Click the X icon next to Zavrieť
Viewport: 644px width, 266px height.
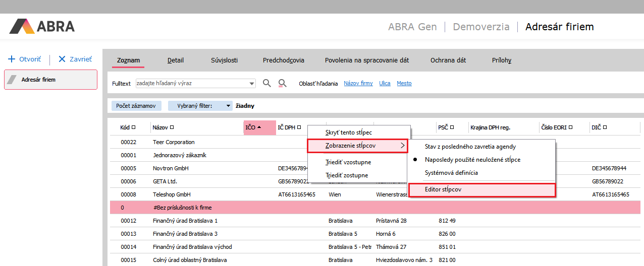coord(62,59)
